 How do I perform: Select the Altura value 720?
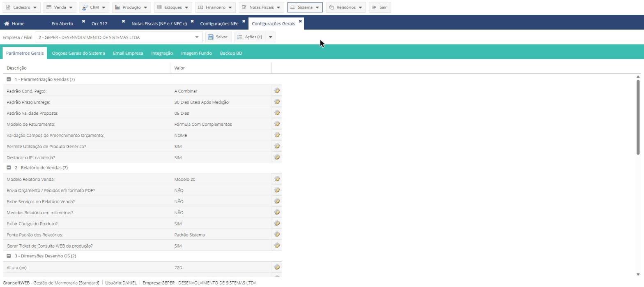(x=178, y=268)
